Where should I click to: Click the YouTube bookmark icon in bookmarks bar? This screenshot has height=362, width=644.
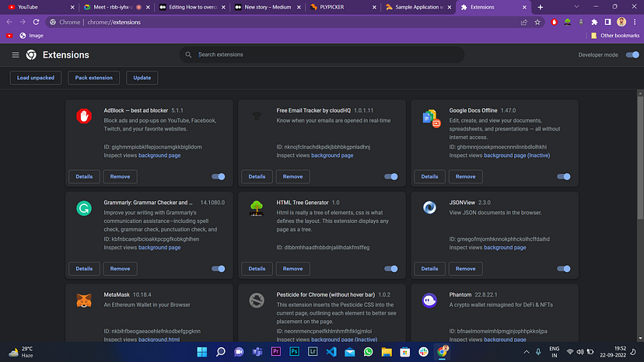tap(9, 36)
